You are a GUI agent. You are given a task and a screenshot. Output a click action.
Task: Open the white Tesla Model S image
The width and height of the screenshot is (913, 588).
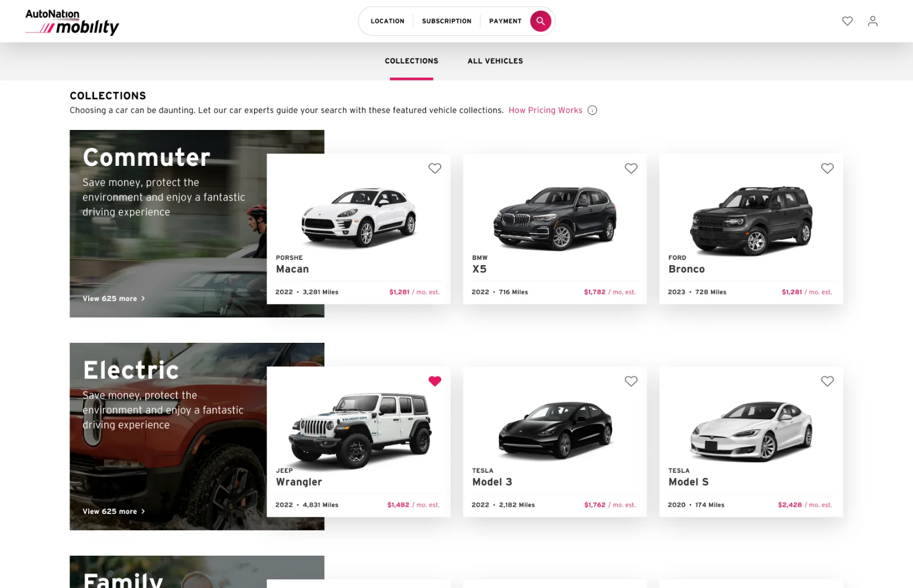pos(751,430)
